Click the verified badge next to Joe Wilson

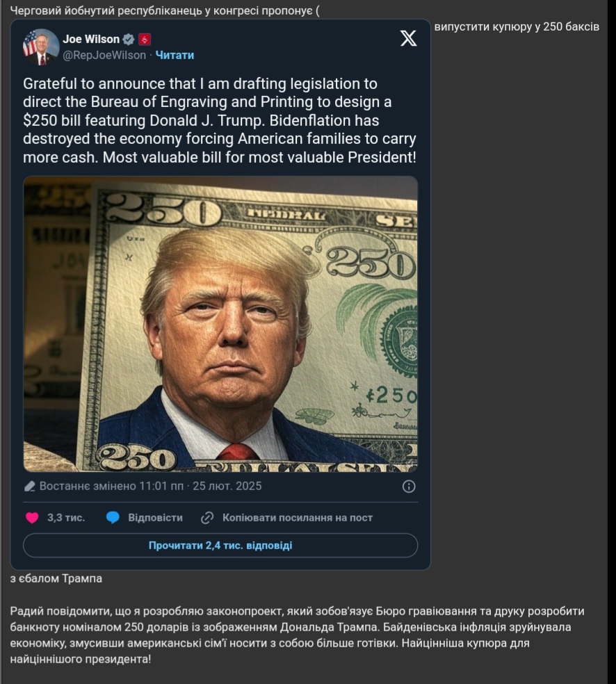coord(128,39)
